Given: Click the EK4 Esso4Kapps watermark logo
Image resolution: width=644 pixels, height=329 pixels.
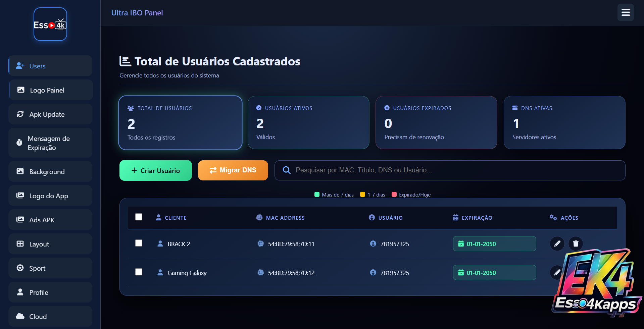Looking at the screenshot, I should (x=596, y=283).
